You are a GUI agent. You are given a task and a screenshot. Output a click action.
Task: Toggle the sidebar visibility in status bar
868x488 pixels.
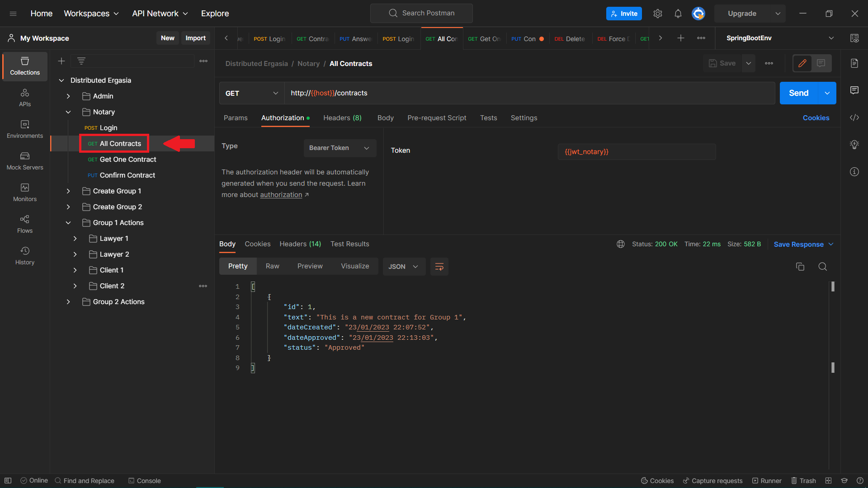[8, 481]
